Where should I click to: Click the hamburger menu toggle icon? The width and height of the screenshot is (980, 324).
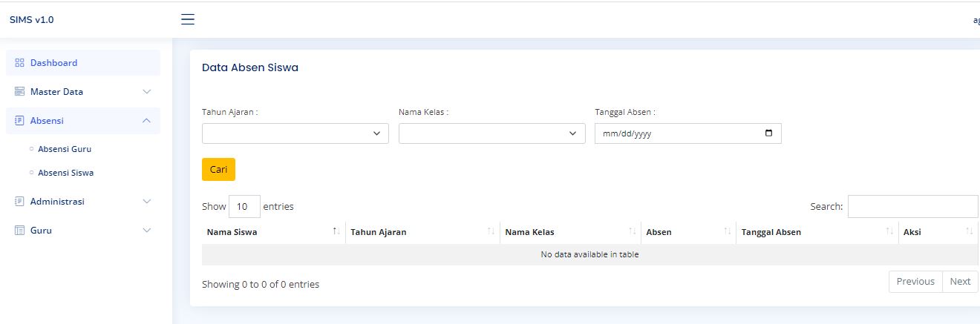click(x=188, y=19)
